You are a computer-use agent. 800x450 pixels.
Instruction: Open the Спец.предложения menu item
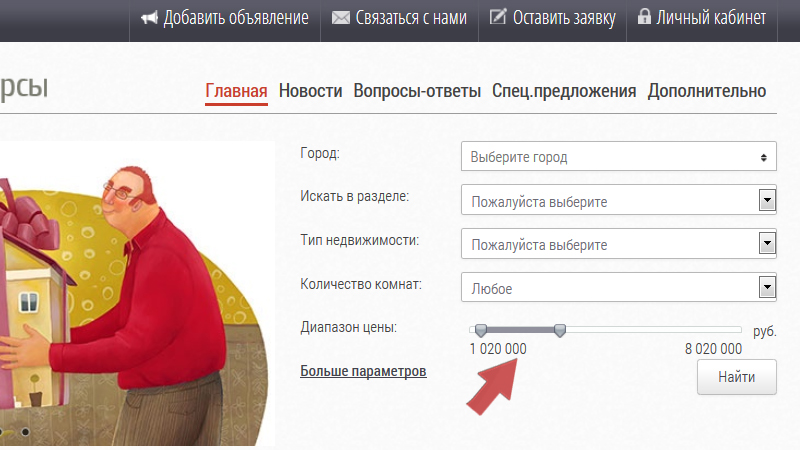point(564,91)
